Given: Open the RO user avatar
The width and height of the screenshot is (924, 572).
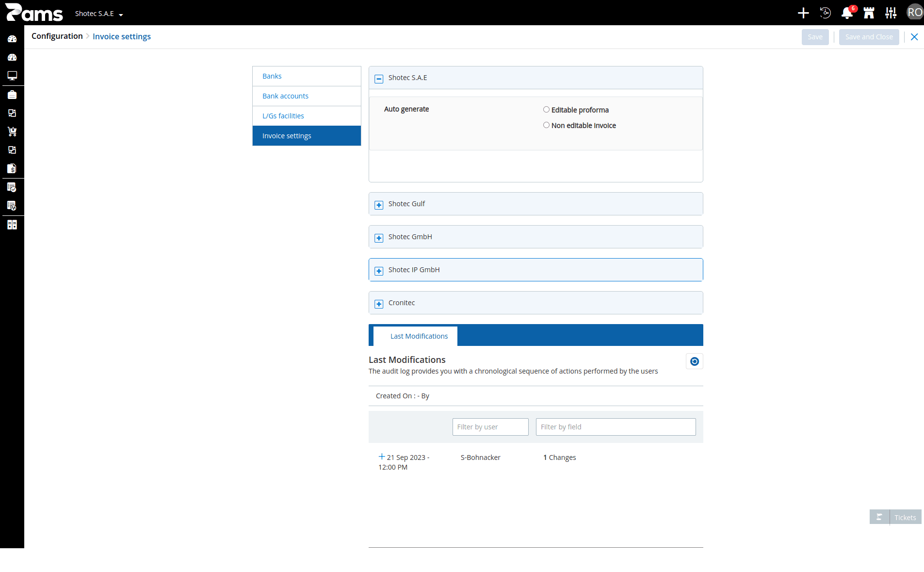Looking at the screenshot, I should point(915,13).
